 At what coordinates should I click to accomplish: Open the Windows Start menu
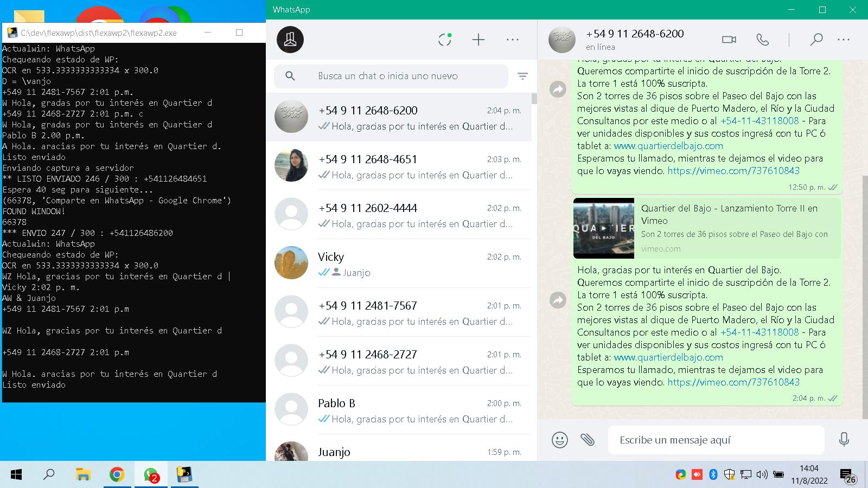point(16,475)
